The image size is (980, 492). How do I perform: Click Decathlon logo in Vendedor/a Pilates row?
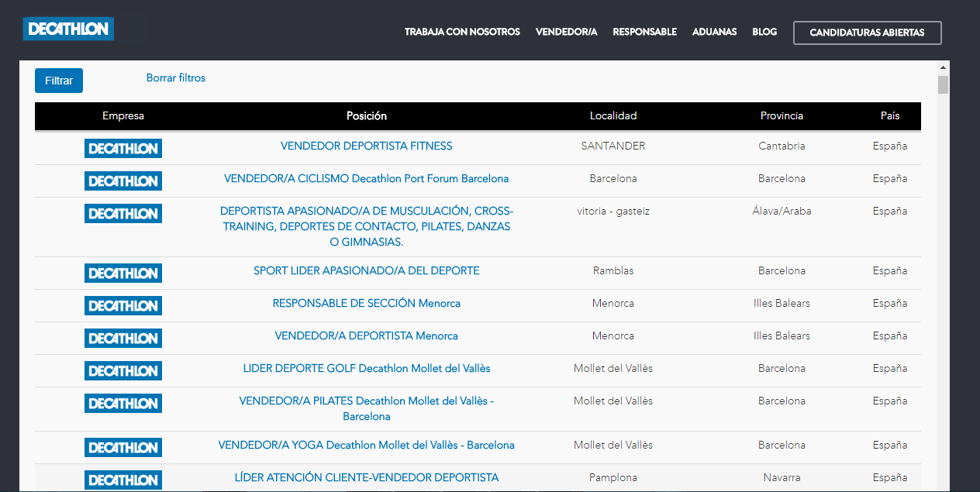[123, 404]
